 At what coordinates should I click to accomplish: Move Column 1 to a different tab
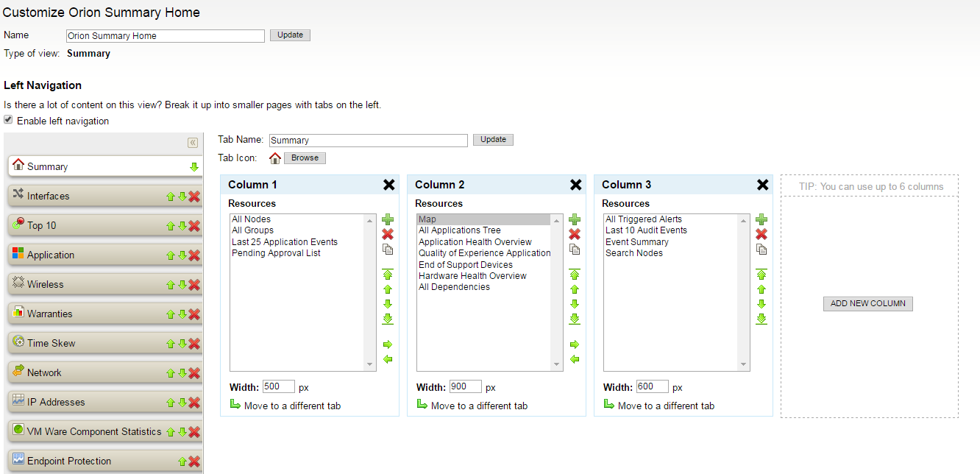coord(285,406)
